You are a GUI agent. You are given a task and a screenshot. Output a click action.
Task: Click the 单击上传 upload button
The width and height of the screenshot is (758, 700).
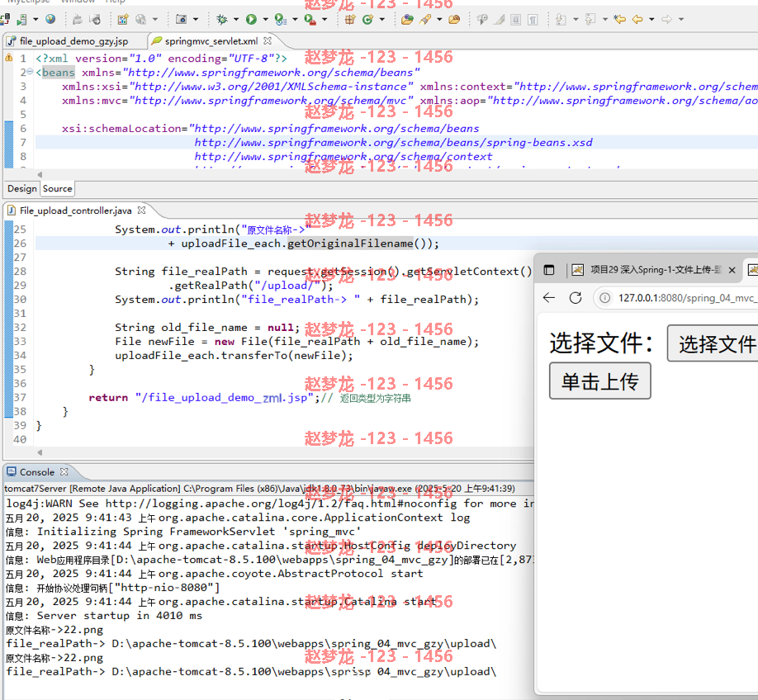(x=600, y=381)
